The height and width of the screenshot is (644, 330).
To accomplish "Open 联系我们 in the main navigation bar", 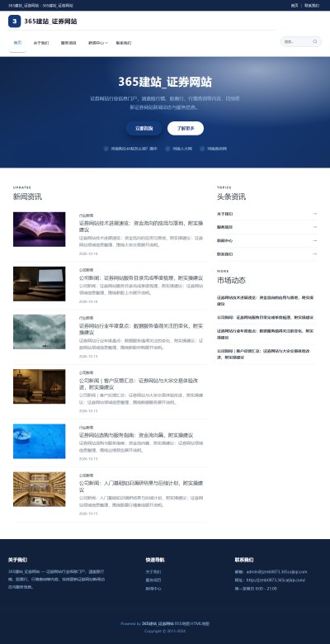I will [124, 43].
